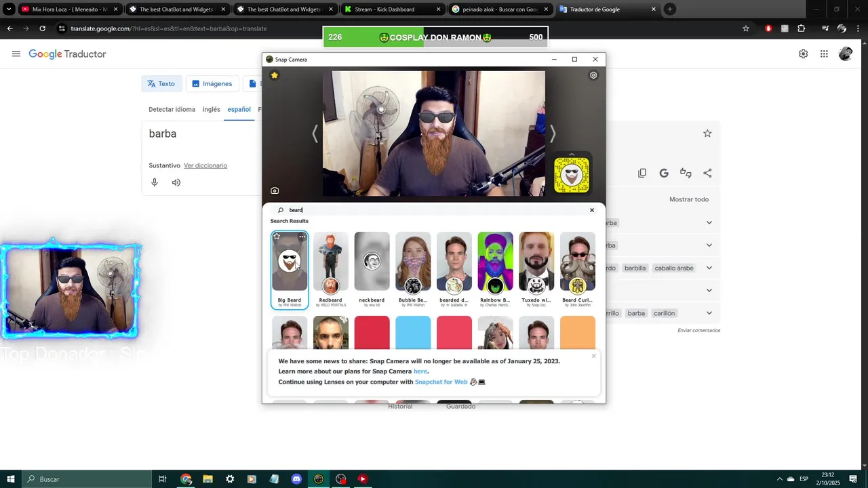
Task: Select español as source language
Action: 239,109
